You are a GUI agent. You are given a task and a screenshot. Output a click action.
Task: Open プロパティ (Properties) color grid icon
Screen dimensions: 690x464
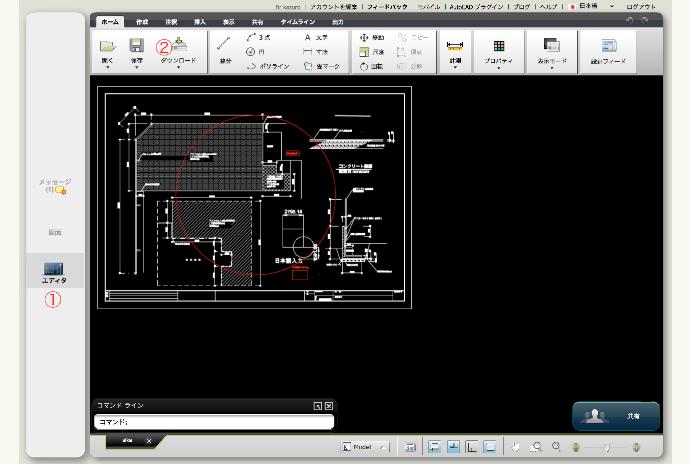tap(499, 46)
